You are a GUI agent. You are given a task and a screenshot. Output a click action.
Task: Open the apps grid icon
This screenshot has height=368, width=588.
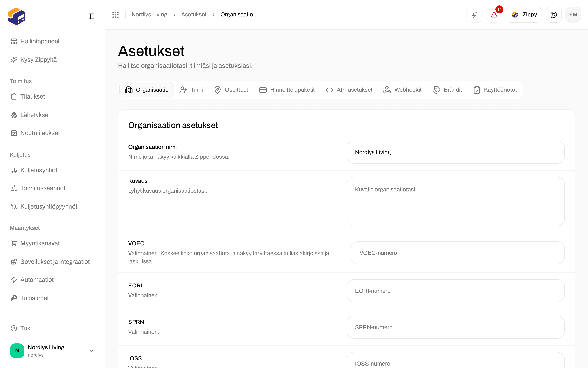coord(116,15)
